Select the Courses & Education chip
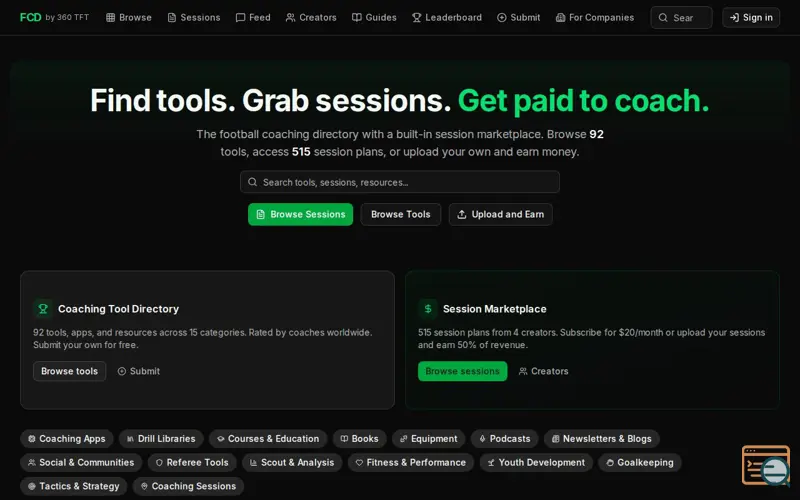800x500 pixels. 268,439
